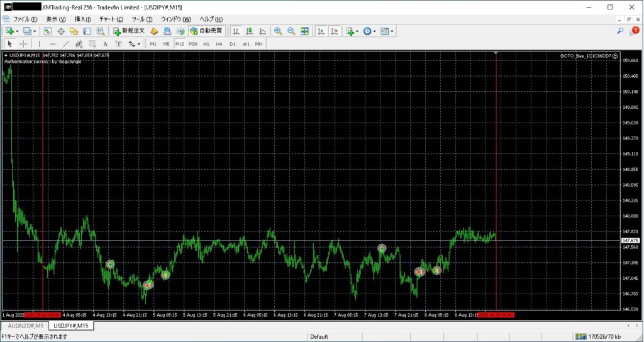
Task: Click the Zoom Out magnifier icon
Action: 291,31
